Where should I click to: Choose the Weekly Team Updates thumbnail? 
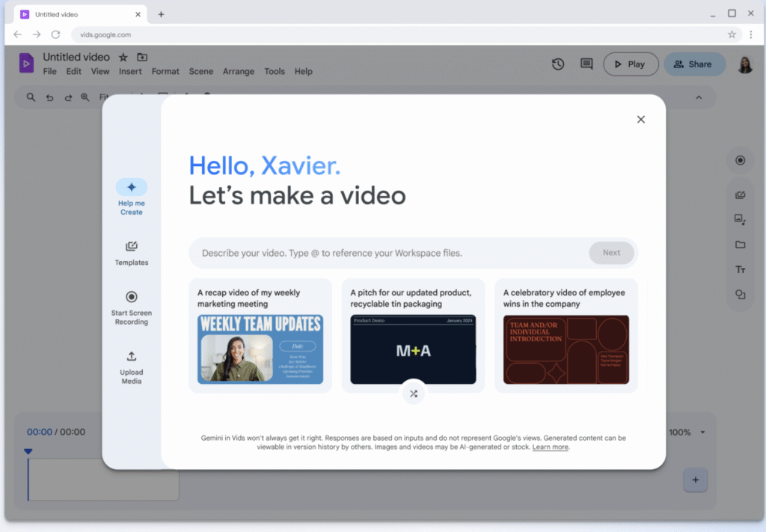click(x=260, y=349)
